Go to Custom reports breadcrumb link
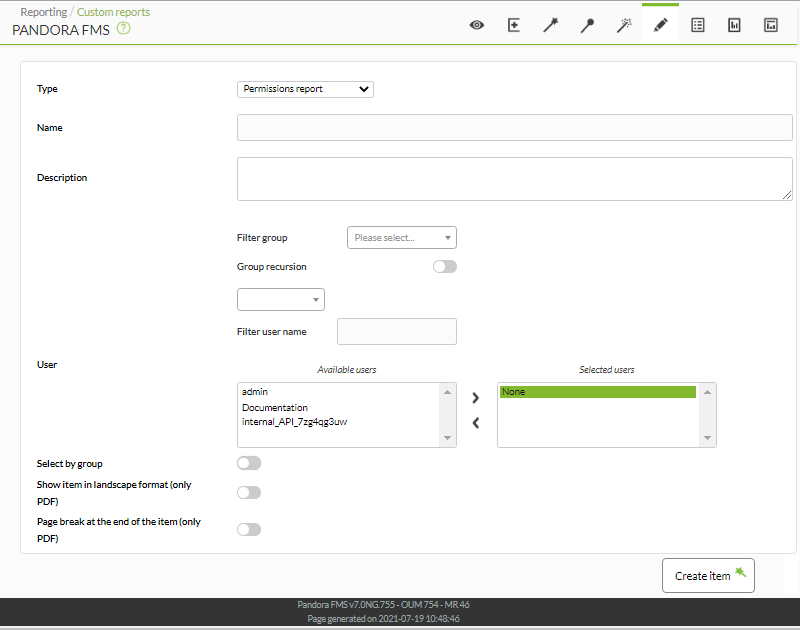The height and width of the screenshot is (630, 800). click(113, 12)
